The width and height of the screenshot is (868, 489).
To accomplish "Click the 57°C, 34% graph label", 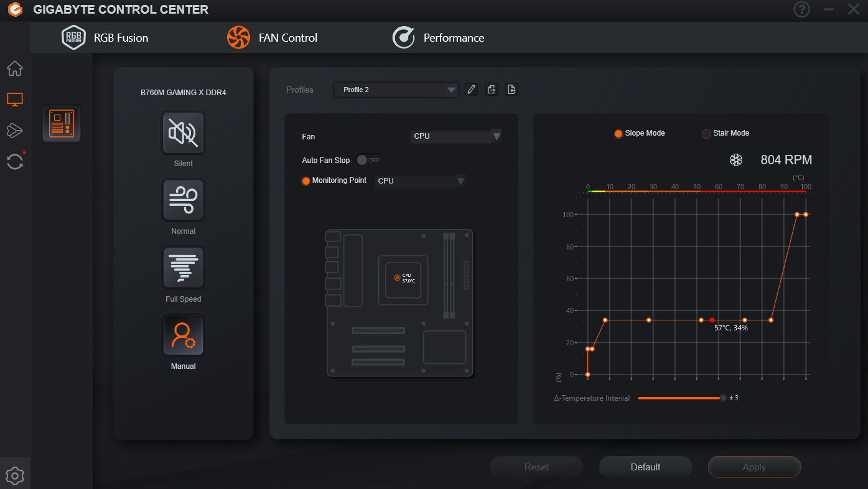I will coord(731,328).
